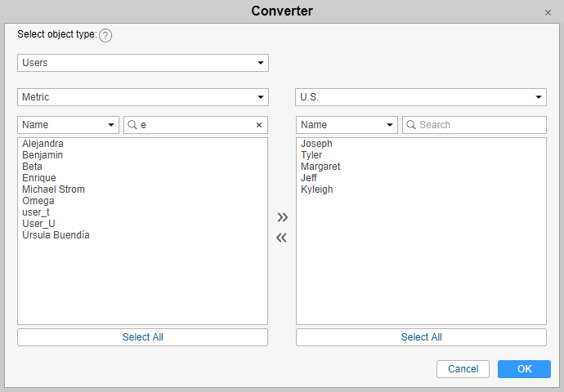Select all users in the right list

pos(421,337)
